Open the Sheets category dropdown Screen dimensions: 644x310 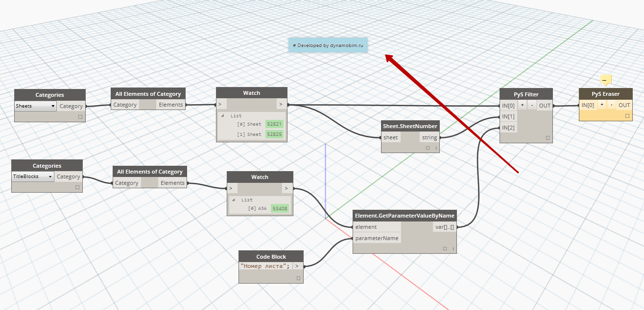[35, 106]
